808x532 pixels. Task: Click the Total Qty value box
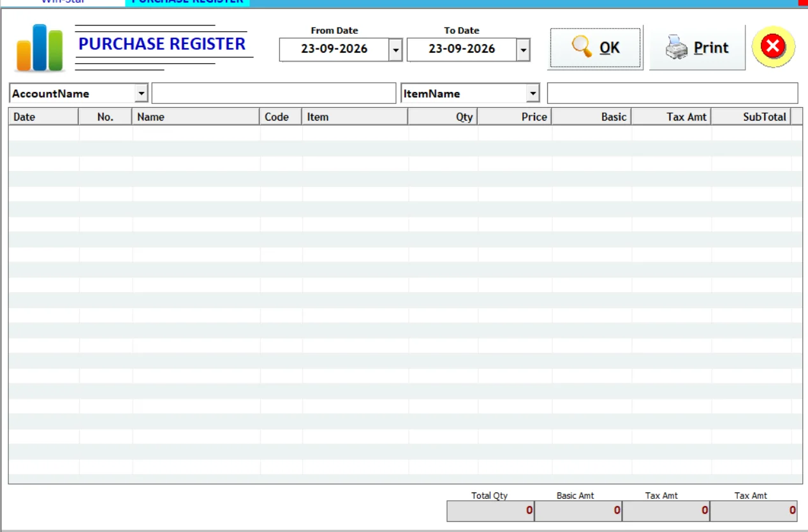490,511
